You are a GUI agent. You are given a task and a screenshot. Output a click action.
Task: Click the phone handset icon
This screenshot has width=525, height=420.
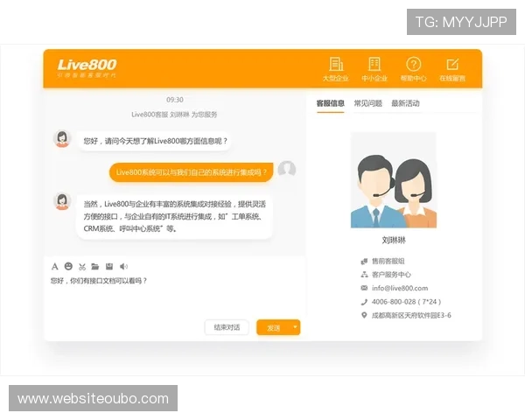tap(364, 302)
